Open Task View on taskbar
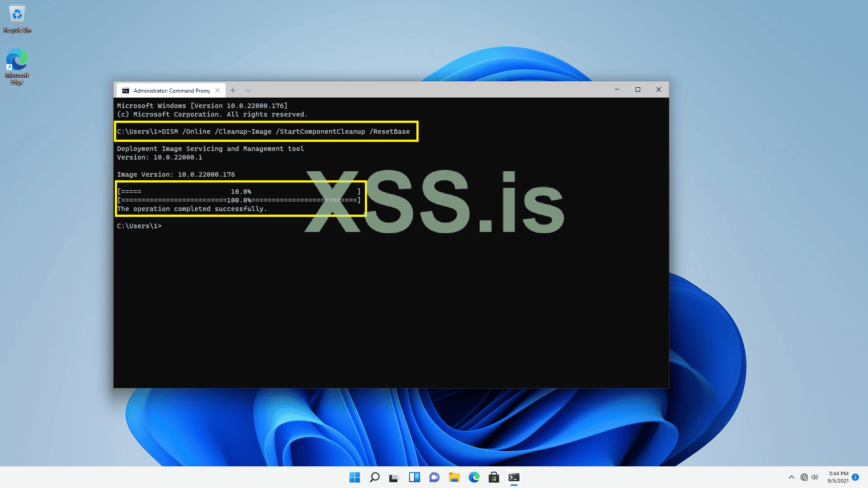 click(394, 477)
